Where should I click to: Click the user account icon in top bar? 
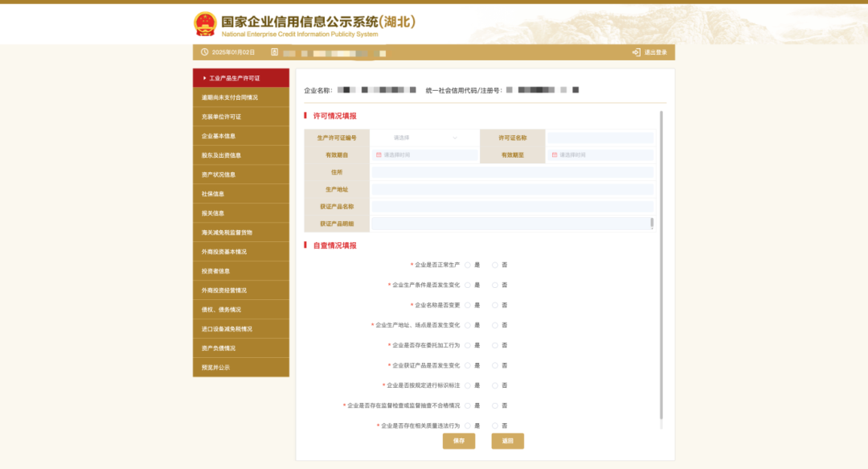point(274,52)
